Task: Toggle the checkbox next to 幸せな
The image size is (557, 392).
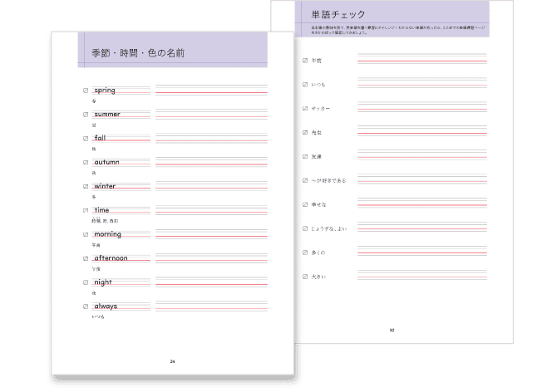Action: (x=305, y=204)
